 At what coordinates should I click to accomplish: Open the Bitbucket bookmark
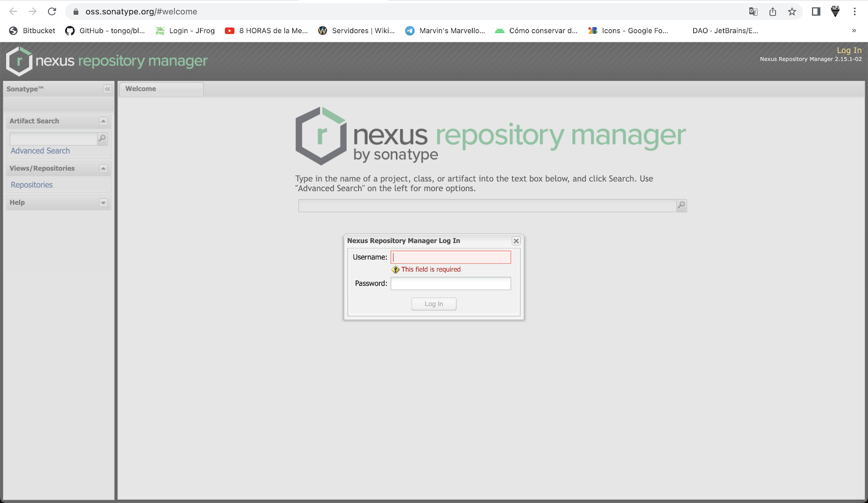click(33, 31)
